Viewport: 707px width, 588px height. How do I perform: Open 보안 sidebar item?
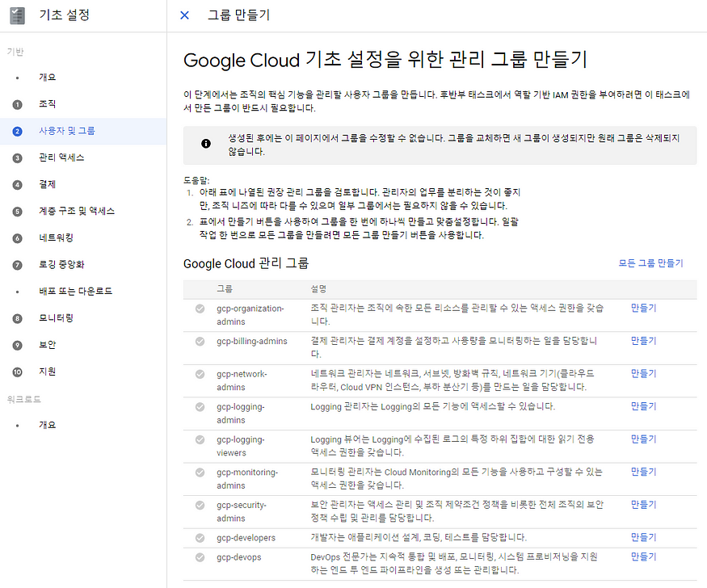point(83,345)
